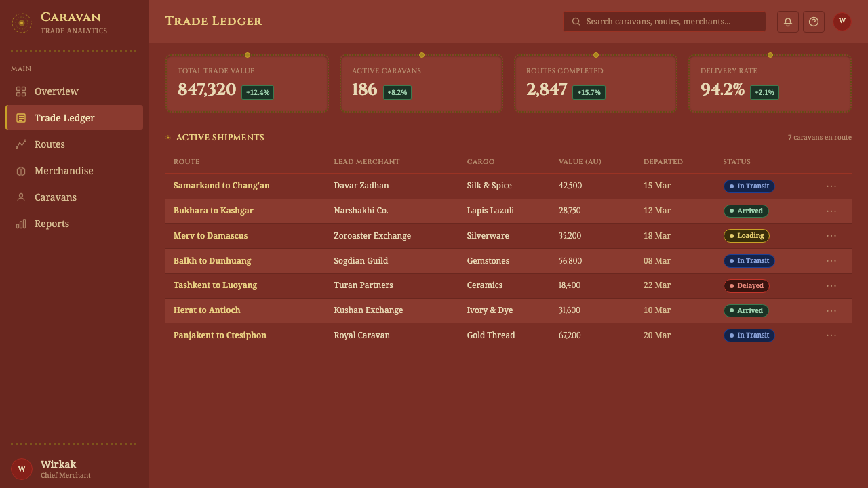Click the Reports bar chart icon
Image resolution: width=868 pixels, height=488 pixels.
click(21, 224)
